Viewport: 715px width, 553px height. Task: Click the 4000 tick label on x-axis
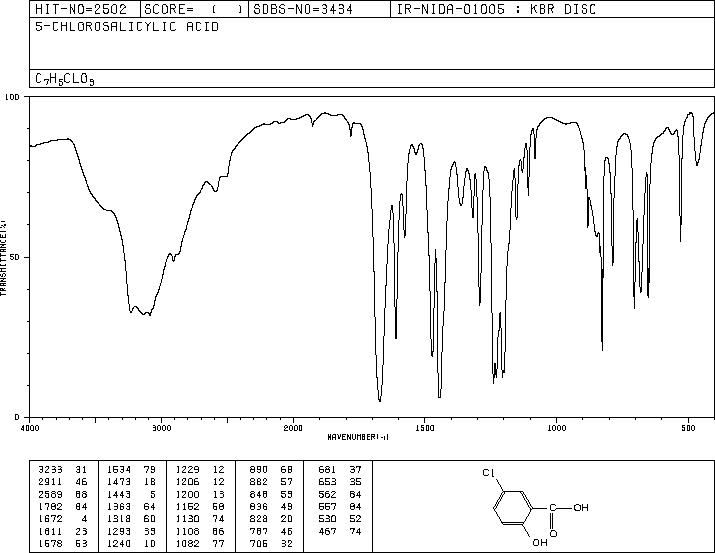coord(30,428)
